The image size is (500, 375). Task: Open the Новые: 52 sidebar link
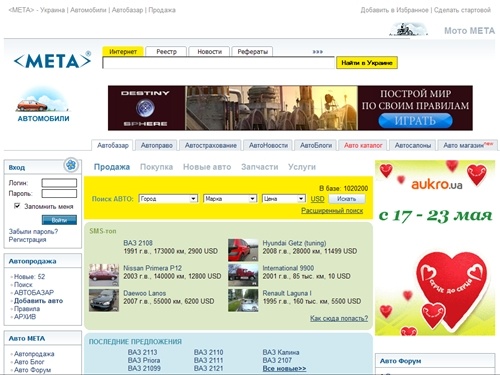click(x=29, y=277)
